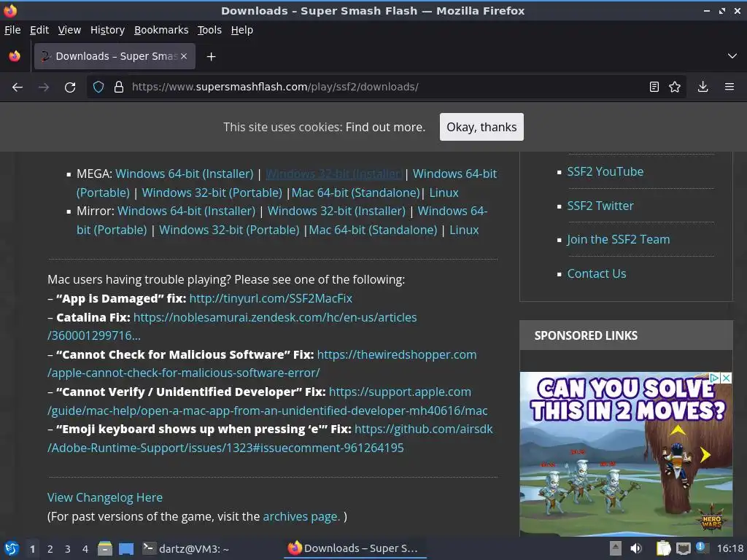Click the MEGA Linux download link

pyautogui.click(x=444, y=192)
